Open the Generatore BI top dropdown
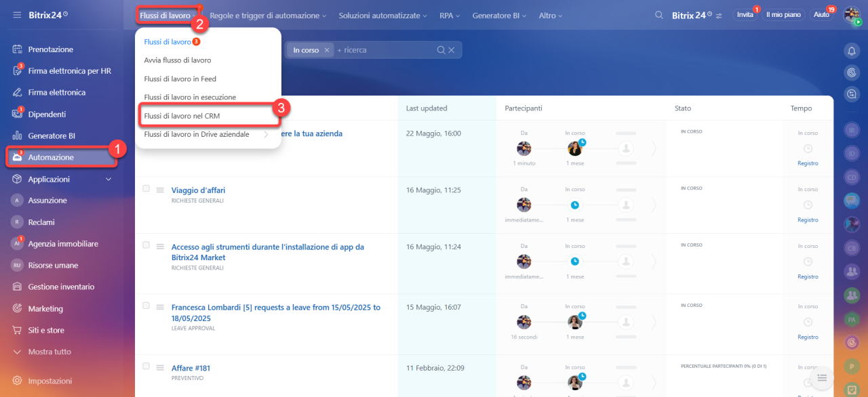 point(500,15)
